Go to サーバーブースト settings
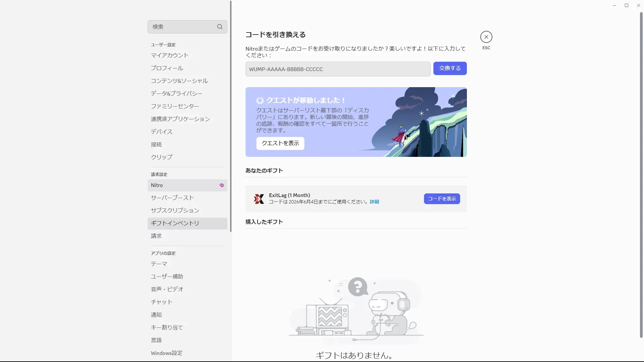Image resolution: width=644 pixels, height=362 pixels. pyautogui.click(x=172, y=198)
